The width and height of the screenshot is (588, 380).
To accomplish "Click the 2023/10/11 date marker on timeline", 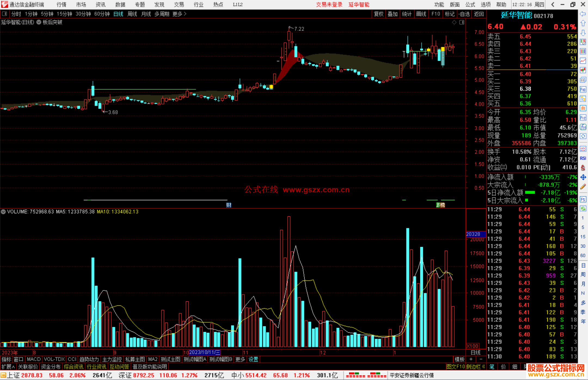I will 204,352.
